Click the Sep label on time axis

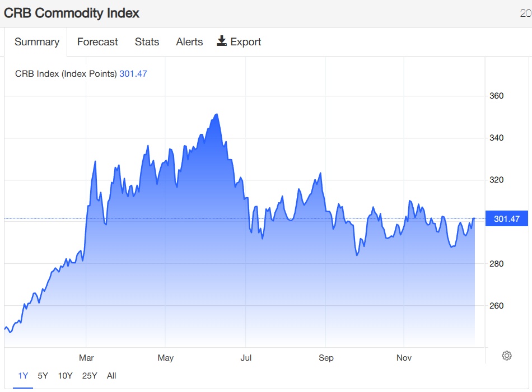point(326,358)
